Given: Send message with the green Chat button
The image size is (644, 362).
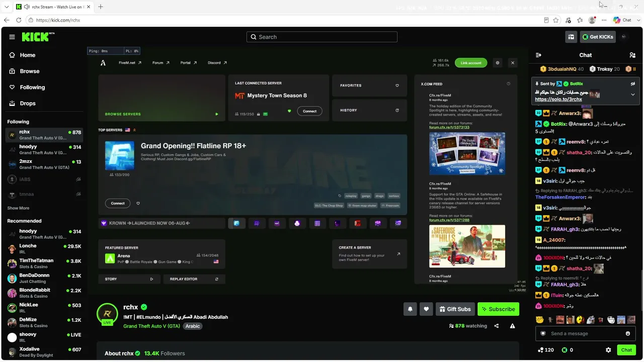Looking at the screenshot, I should point(626,350).
